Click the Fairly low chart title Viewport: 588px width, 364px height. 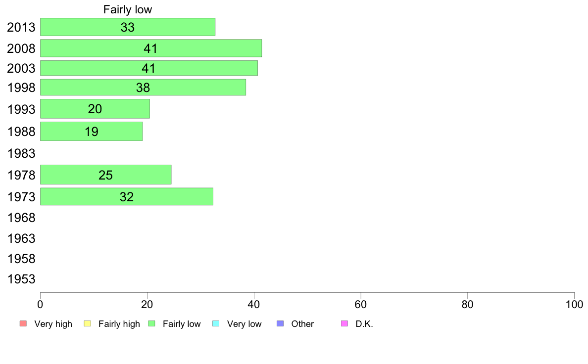[128, 9]
